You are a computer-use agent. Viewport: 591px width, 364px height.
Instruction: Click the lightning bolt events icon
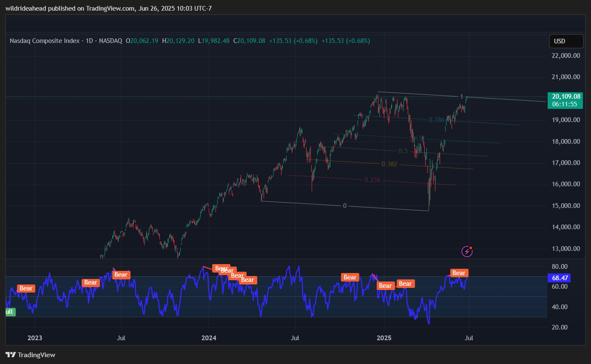(467, 251)
